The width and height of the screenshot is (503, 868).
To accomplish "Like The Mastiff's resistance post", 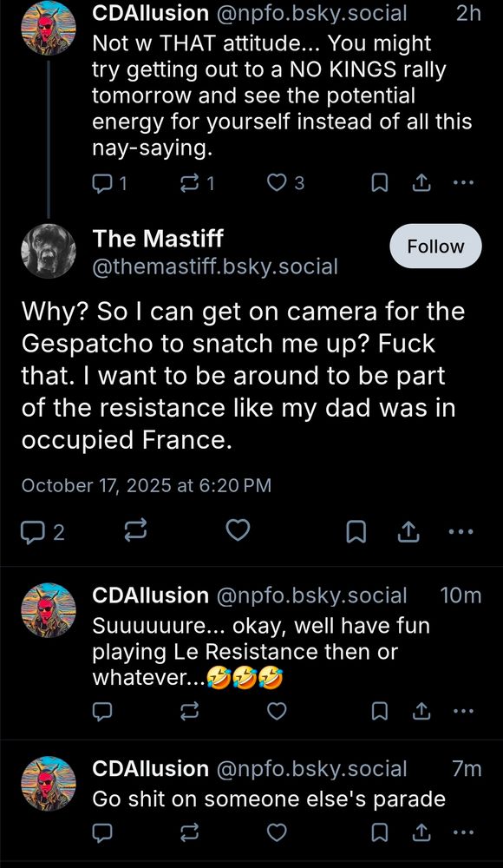I will pos(238,530).
